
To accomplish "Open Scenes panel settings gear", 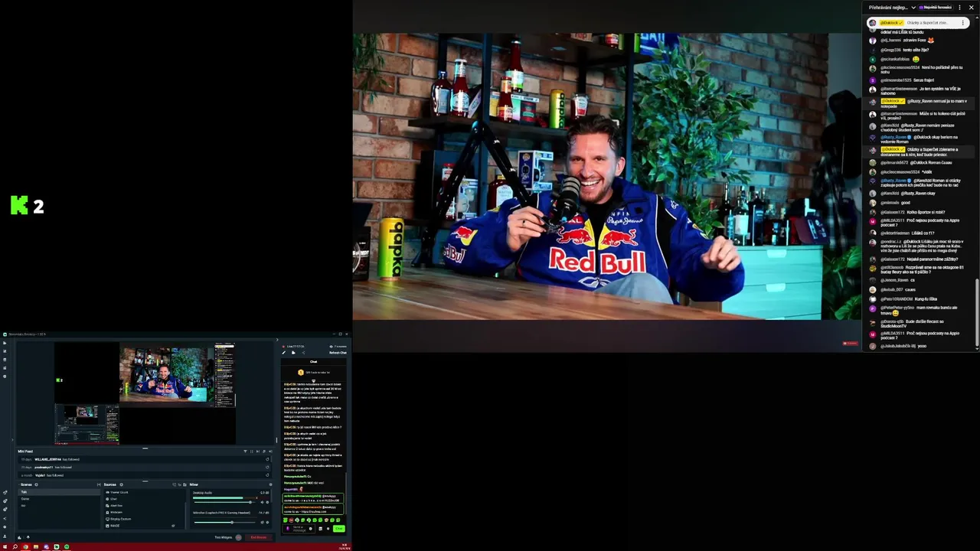I will click(36, 484).
